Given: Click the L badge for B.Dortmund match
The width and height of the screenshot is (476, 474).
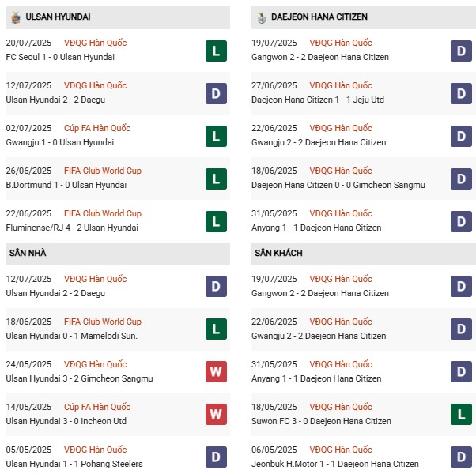Looking at the screenshot, I should (215, 179).
